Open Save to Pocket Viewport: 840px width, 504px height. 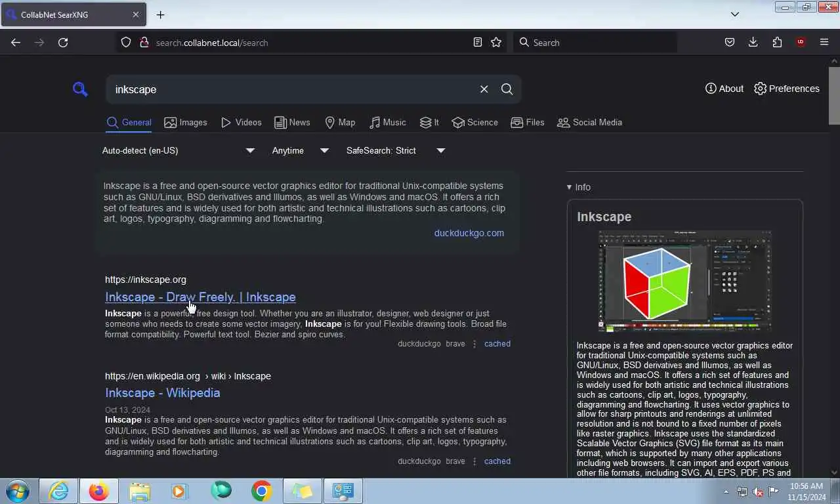click(729, 42)
